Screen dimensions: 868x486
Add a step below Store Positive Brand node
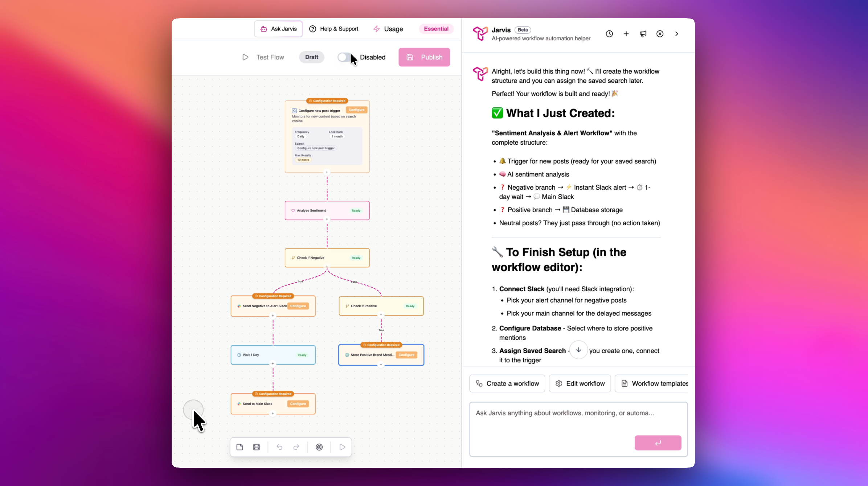[381, 365]
